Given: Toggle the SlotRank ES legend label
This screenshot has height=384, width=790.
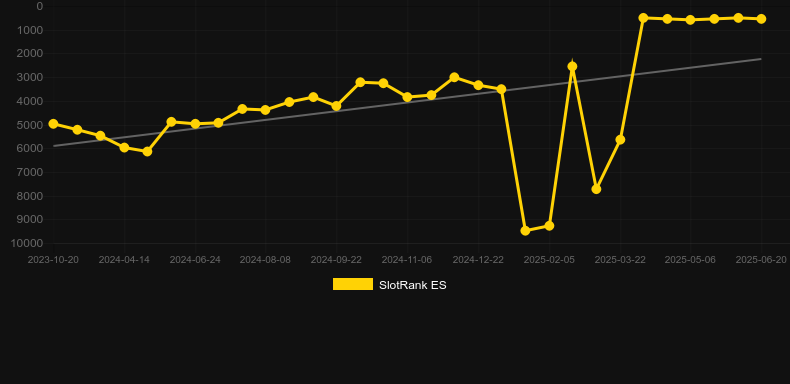Looking at the screenshot, I should [x=413, y=285].
